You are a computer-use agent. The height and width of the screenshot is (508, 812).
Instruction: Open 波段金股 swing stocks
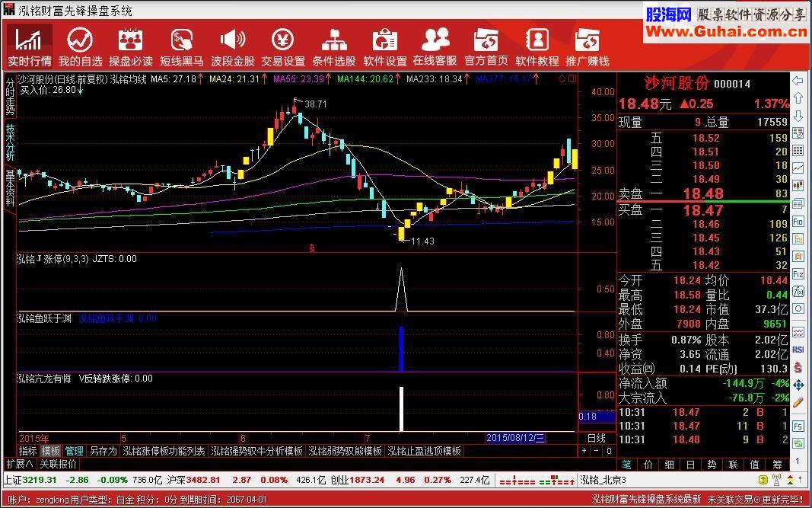coord(233,46)
